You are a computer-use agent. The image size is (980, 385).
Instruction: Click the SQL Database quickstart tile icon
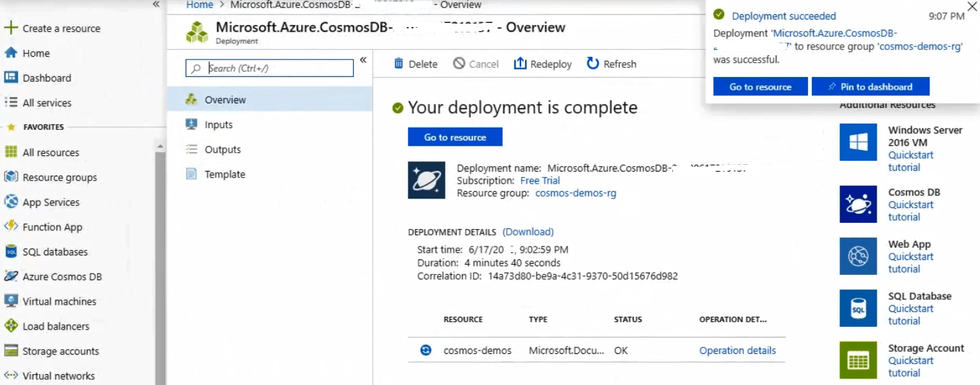pyautogui.click(x=859, y=309)
